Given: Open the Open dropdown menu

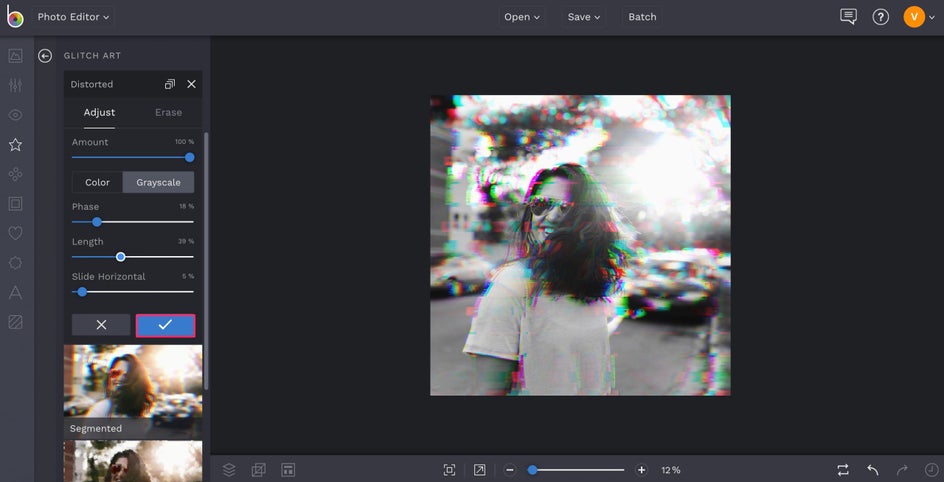Looking at the screenshot, I should pyautogui.click(x=521, y=17).
